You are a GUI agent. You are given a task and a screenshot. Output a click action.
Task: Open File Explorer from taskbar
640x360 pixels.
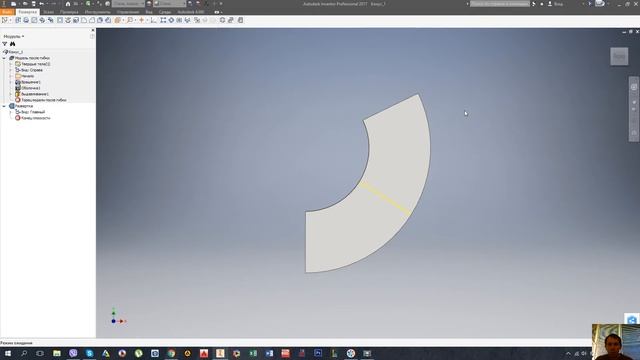click(57, 353)
